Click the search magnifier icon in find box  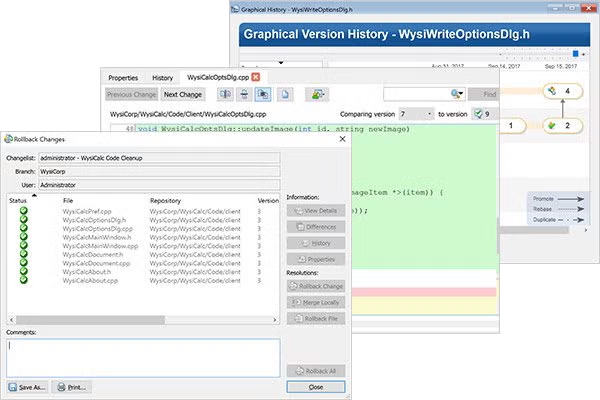click(x=455, y=94)
